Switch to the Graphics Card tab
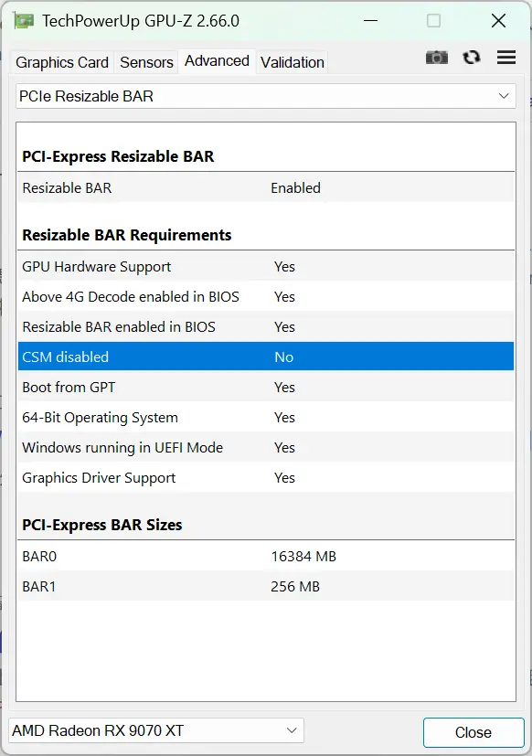Screen dimensions: 532x756 click(x=62, y=62)
